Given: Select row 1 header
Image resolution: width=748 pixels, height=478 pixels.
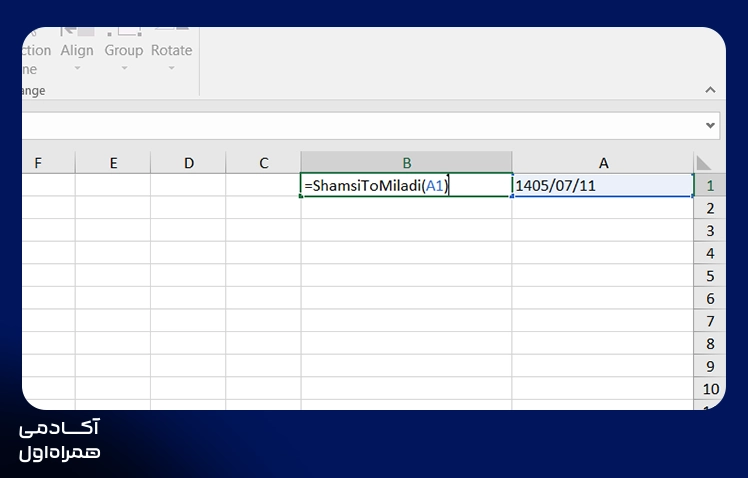Looking at the screenshot, I should 710,186.
